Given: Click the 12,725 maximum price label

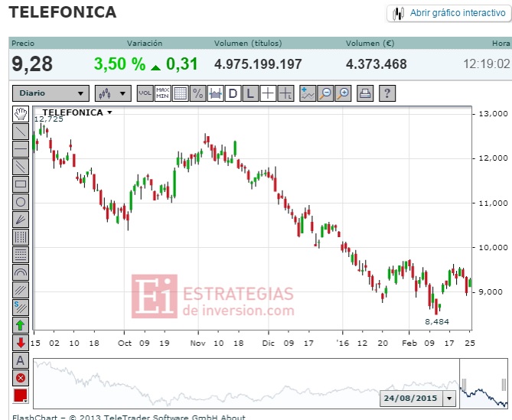Looking at the screenshot, I should (49, 119).
